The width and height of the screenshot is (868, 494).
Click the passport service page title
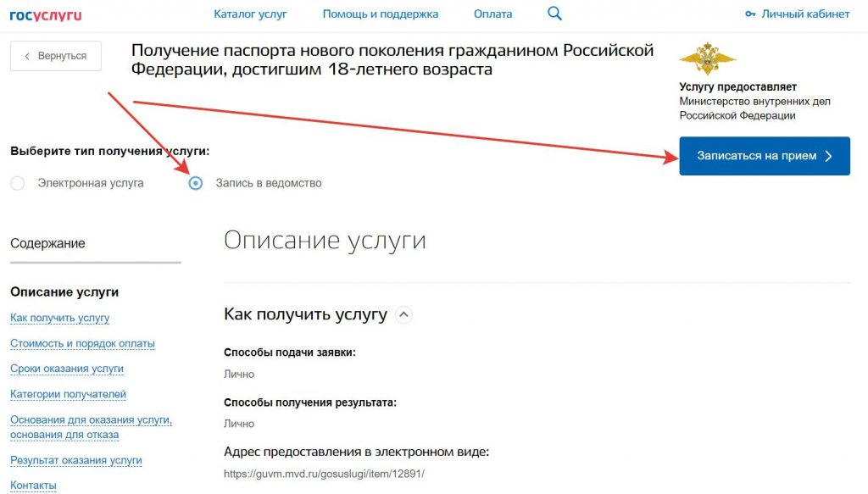tap(392, 59)
